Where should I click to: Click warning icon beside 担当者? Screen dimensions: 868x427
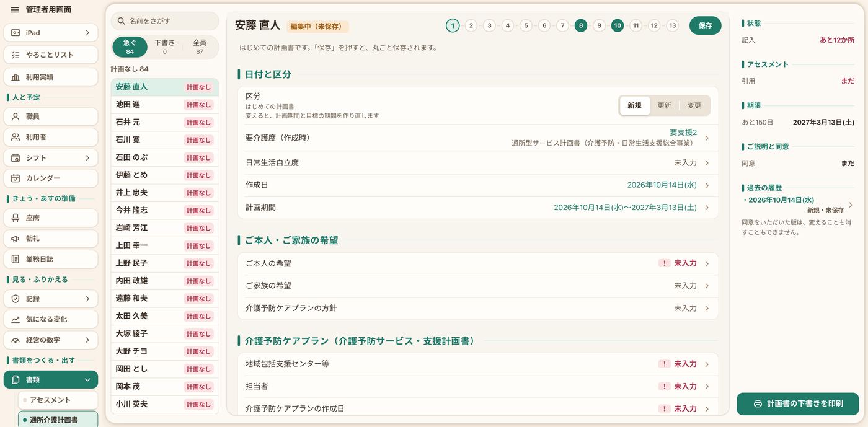pyautogui.click(x=665, y=386)
